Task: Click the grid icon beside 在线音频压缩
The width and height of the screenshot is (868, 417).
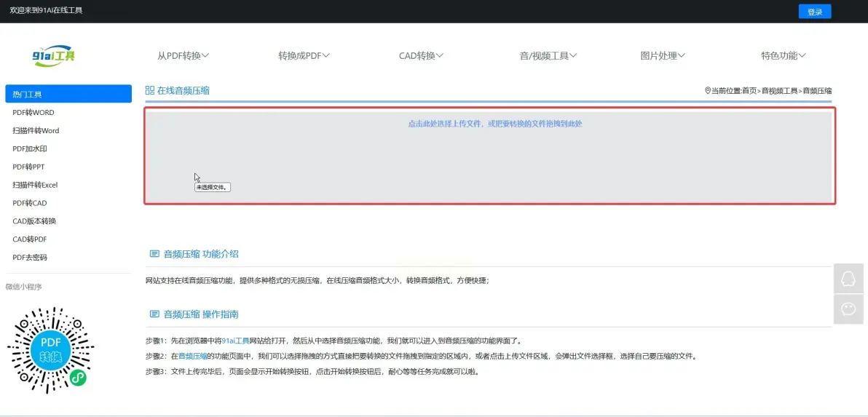Action: click(149, 91)
